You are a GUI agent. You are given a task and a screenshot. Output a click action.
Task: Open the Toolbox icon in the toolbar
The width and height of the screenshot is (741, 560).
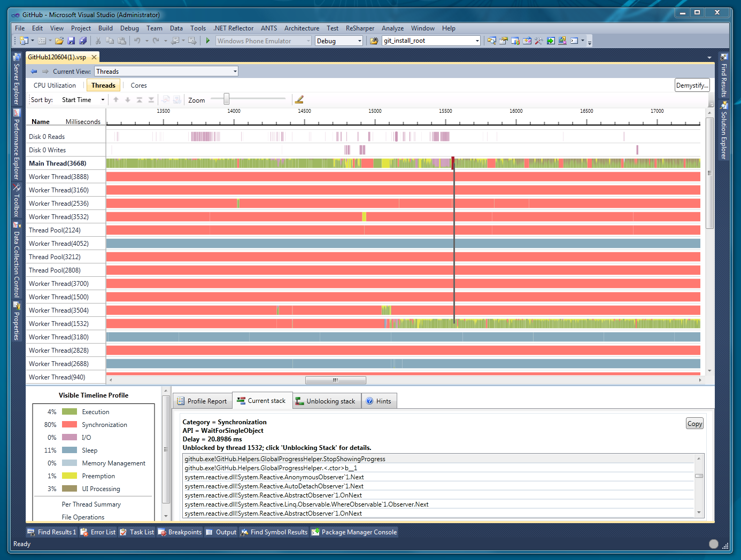[538, 41]
